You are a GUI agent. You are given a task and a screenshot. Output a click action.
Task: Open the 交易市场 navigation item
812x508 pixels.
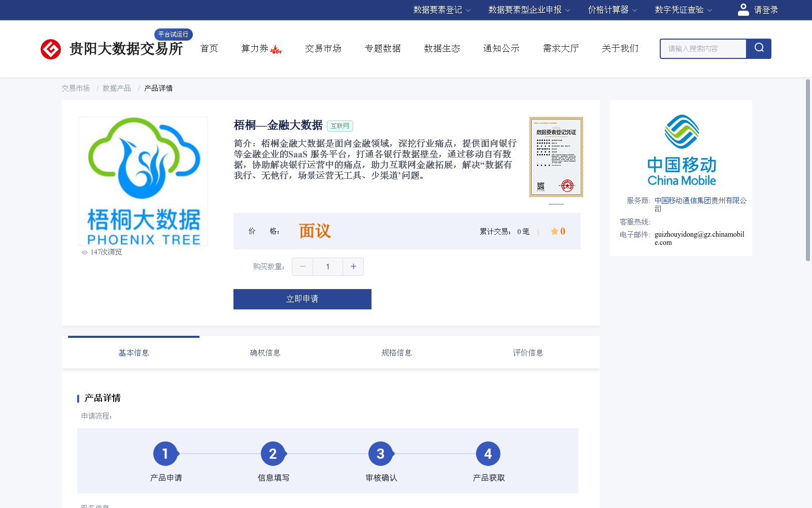pyautogui.click(x=323, y=49)
